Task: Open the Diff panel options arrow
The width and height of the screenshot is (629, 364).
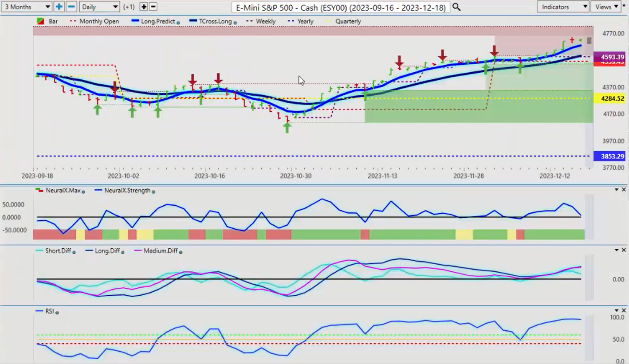Action: click(x=617, y=250)
